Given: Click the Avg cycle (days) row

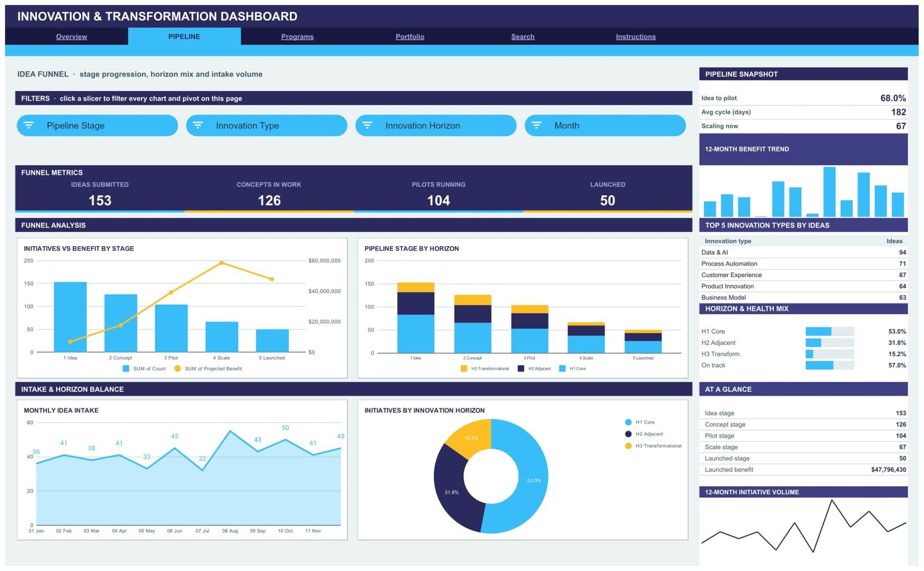Looking at the screenshot, I should coord(803,112).
